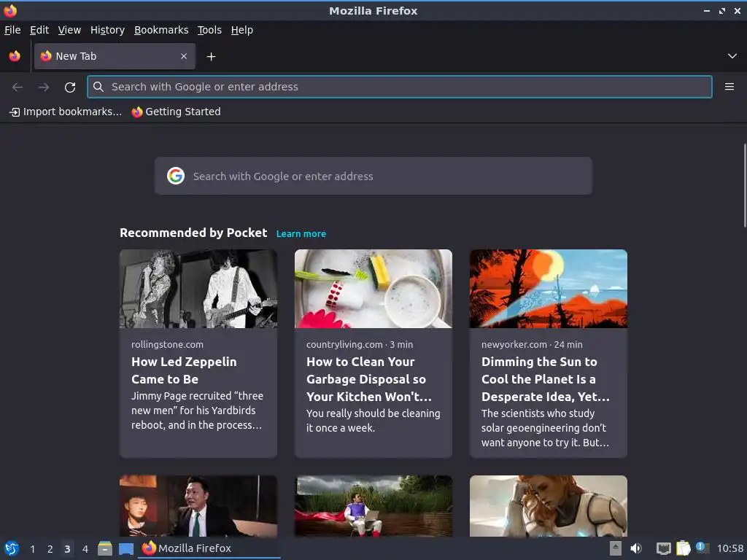Screen dimensions: 747x560
Task: Click the Jimmy Page recruited description text
Action: pos(197,411)
